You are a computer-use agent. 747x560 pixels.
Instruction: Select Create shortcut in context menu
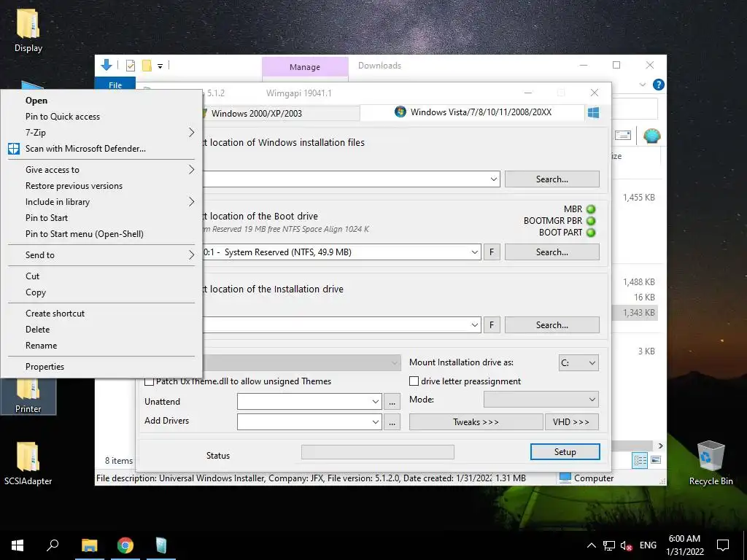pos(101,314)
